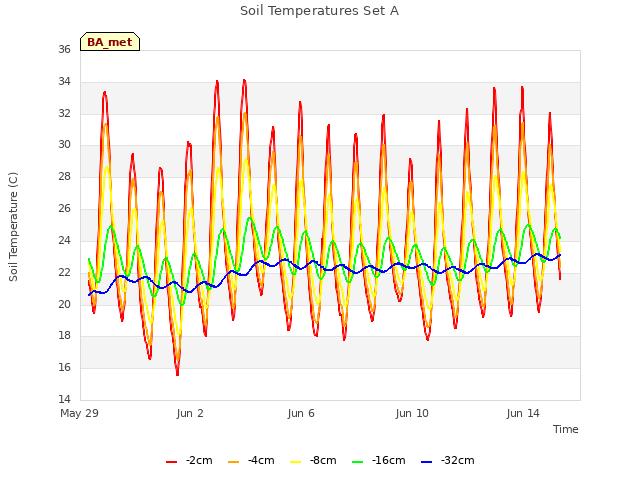This screenshot has height=480, width=640.
Task: Click the BA_met annotation label
Action: [x=110, y=42]
